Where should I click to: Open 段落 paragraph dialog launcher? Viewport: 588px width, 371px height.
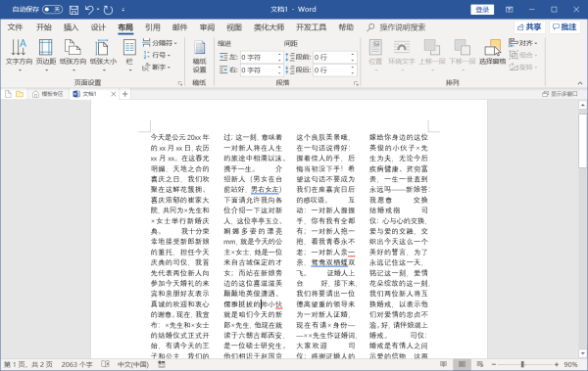click(356, 83)
